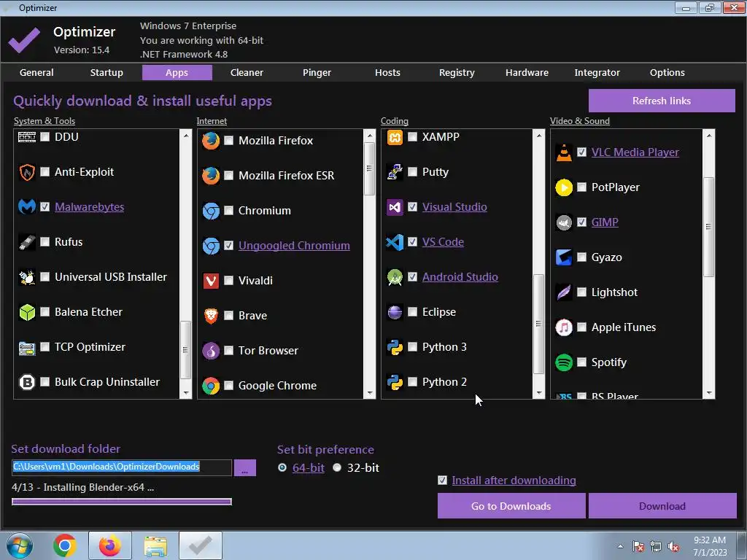Select the 32-bit radio button
Image resolution: width=747 pixels, height=560 pixels.
click(x=337, y=467)
